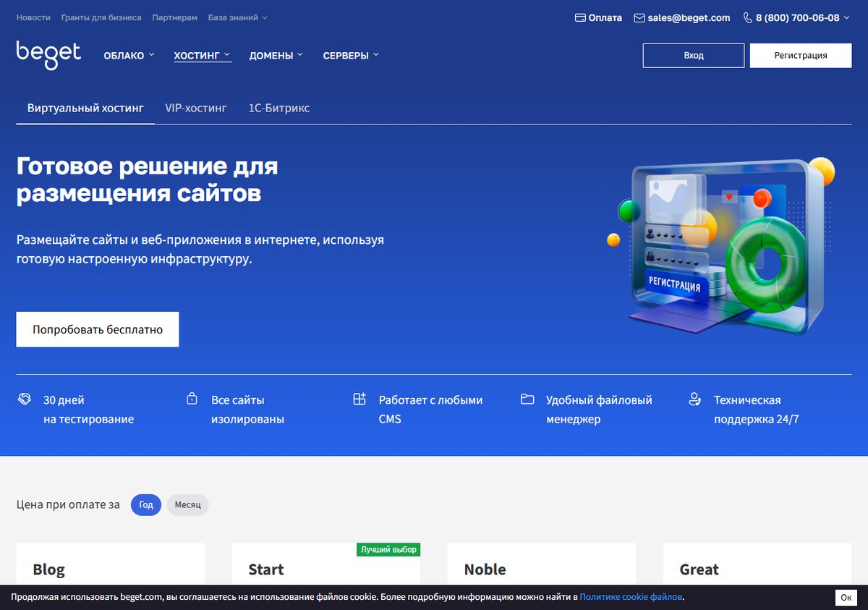Open the 1С-Битрикс tab
Image resolution: width=868 pixels, height=610 pixels.
(279, 108)
